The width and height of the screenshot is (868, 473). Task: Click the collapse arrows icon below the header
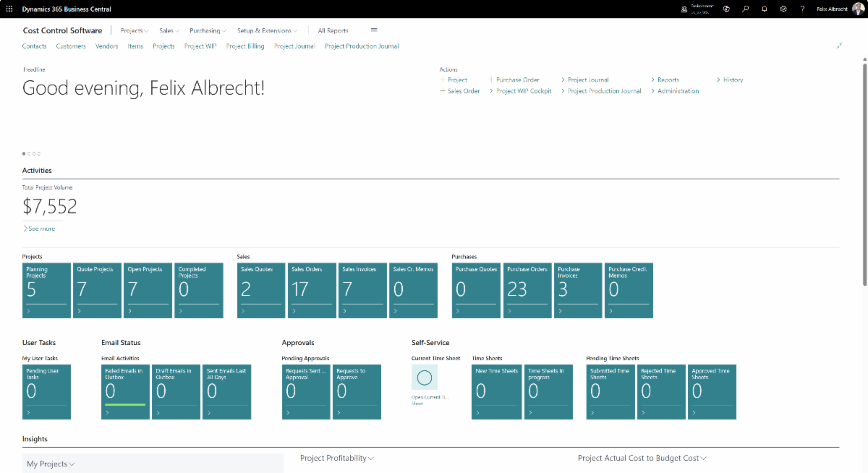coord(840,46)
